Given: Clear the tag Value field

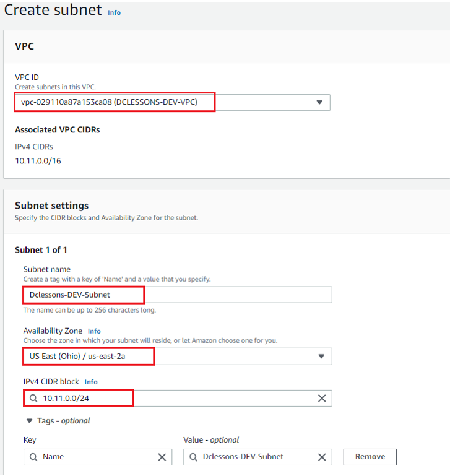Looking at the screenshot, I should 322,457.
